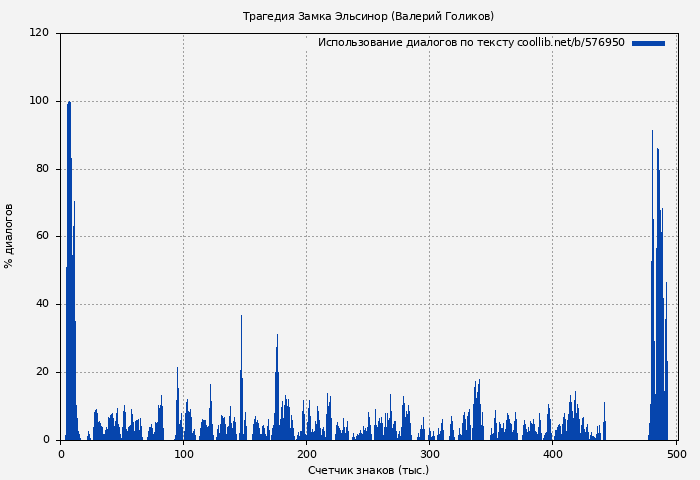Click the 500 tick label on x-axis

(676, 454)
